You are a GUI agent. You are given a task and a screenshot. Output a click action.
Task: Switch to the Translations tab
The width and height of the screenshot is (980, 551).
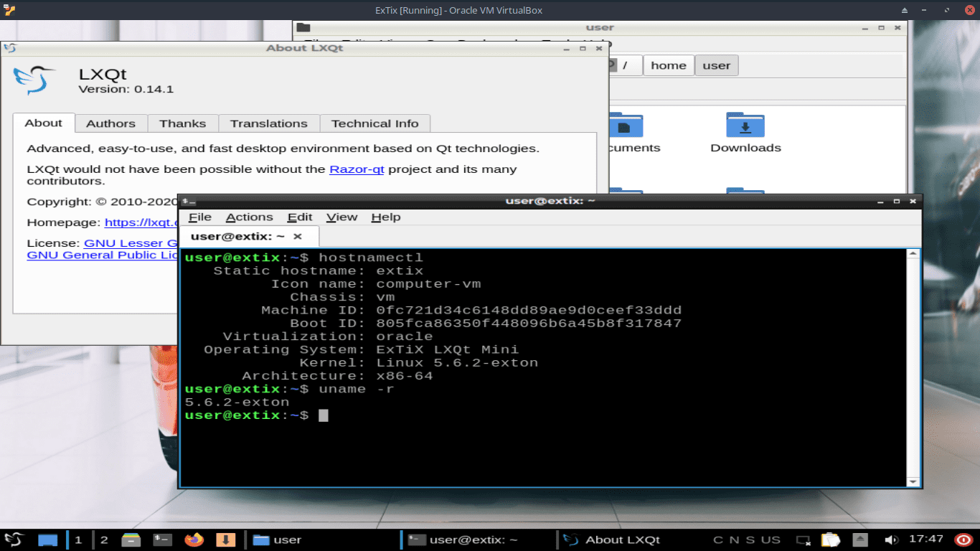pyautogui.click(x=268, y=123)
